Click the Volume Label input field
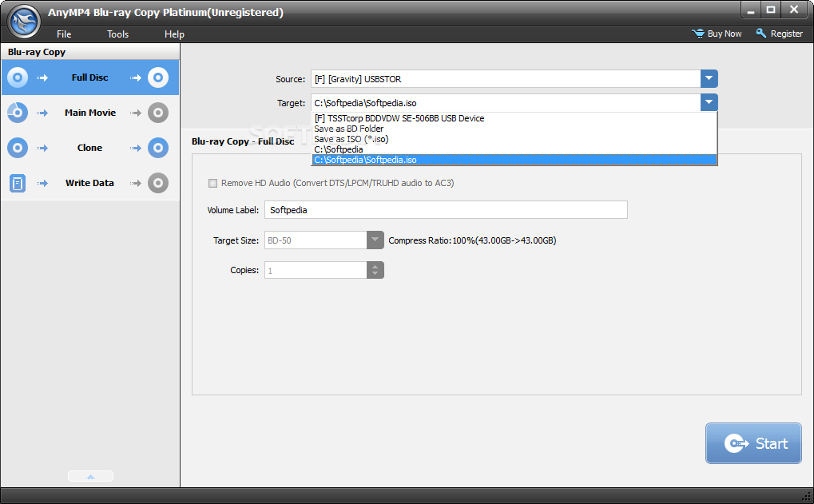814x504 pixels. pyautogui.click(x=446, y=210)
